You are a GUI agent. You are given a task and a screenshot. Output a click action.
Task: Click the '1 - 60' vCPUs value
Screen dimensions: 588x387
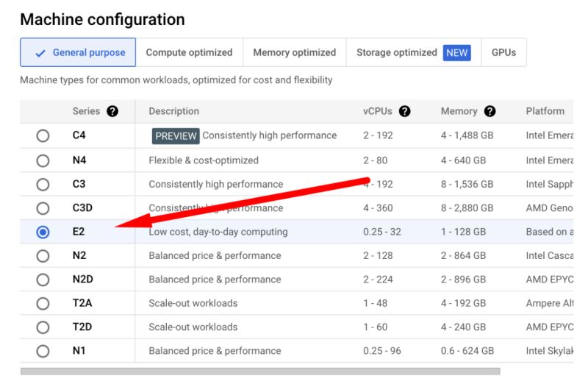pos(375,327)
